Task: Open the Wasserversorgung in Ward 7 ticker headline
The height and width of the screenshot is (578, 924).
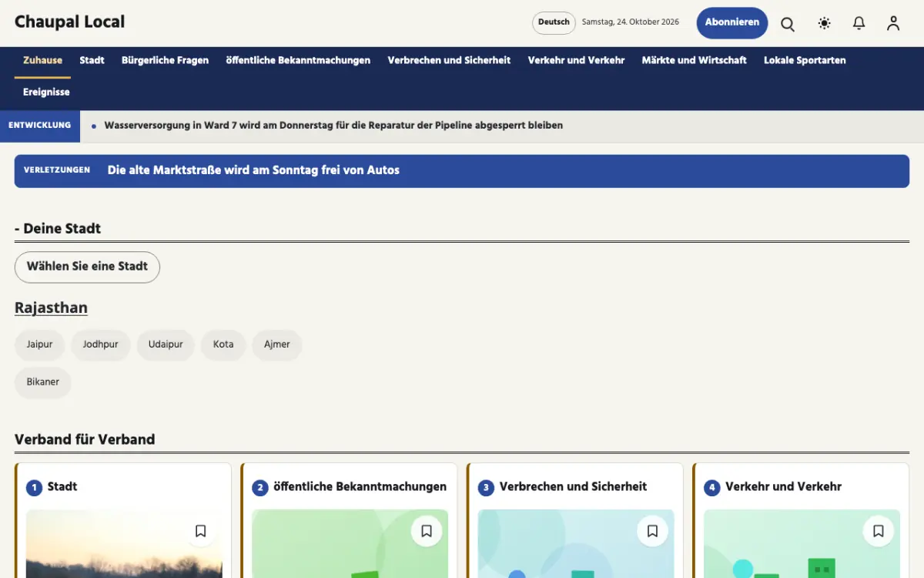Action: (333, 126)
